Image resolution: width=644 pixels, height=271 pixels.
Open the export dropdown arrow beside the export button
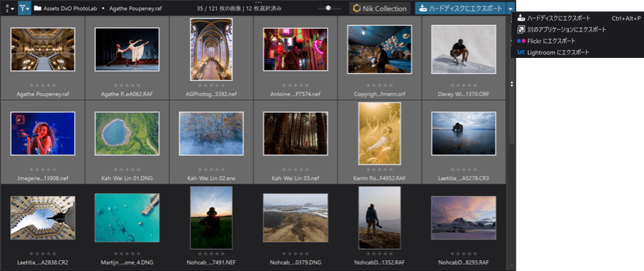(x=510, y=8)
